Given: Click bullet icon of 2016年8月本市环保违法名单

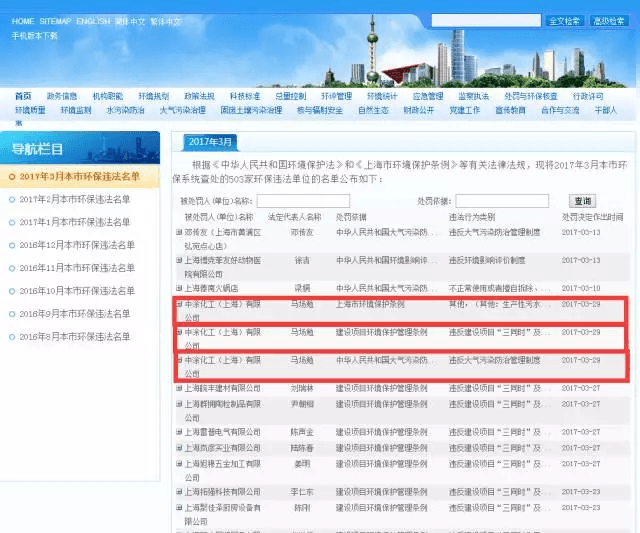Looking at the screenshot, I should point(12,335).
